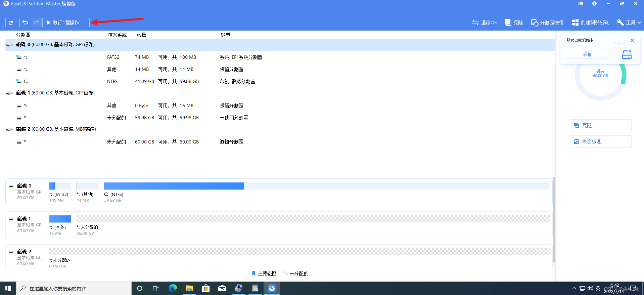Select the 16 MB reserved partition on disk 1

coord(280,106)
